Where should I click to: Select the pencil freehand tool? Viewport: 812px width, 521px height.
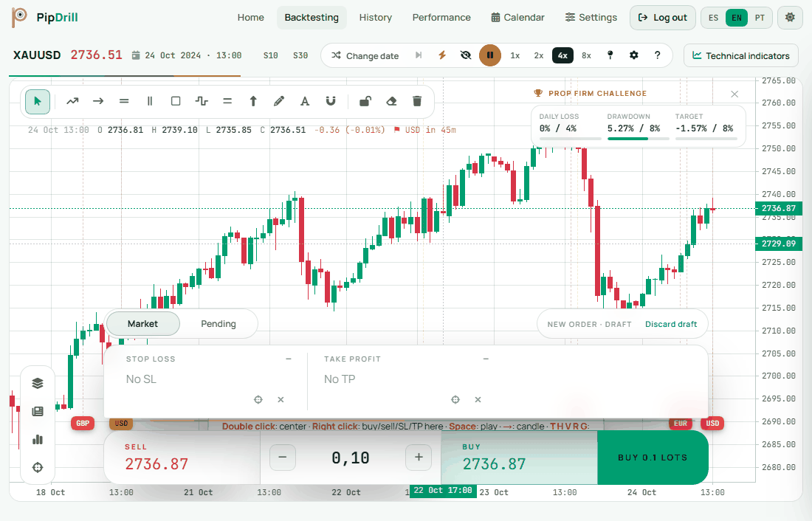pyautogui.click(x=279, y=102)
